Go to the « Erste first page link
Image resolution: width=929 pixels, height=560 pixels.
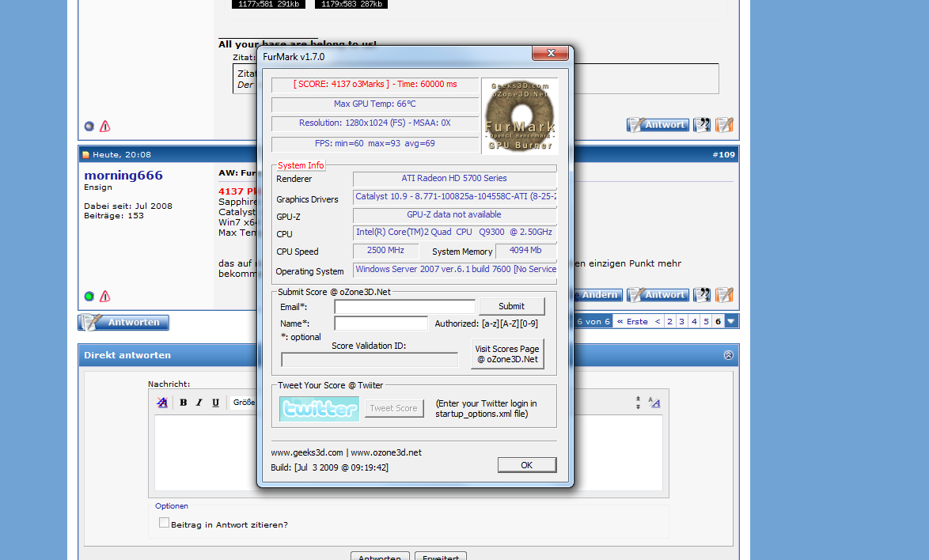[x=632, y=321]
